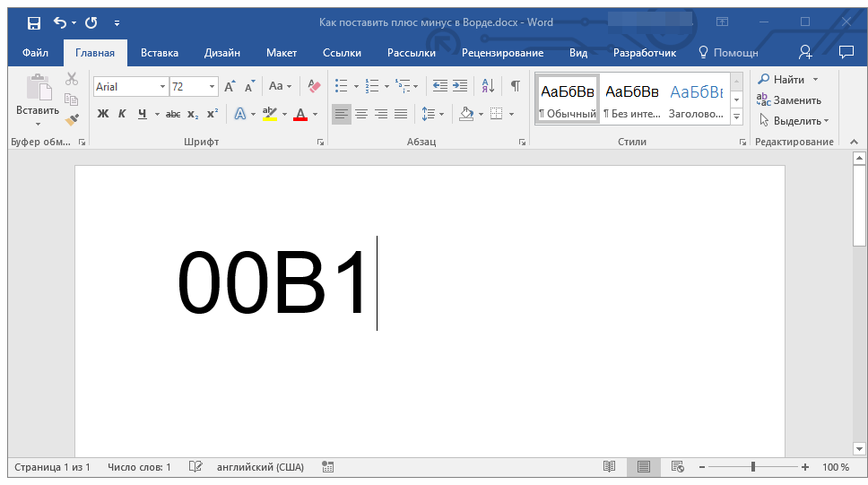The height and width of the screenshot is (485, 868).
Task: Click the Sort A to Z icon
Action: [488, 86]
